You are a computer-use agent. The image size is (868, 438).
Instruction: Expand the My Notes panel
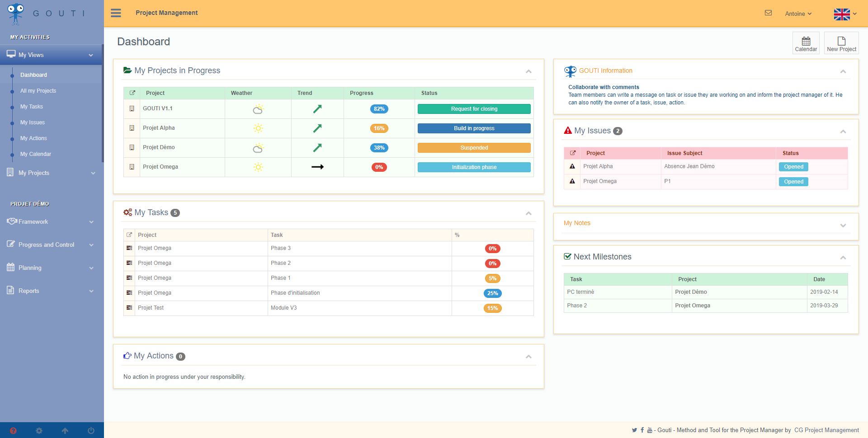[843, 225]
